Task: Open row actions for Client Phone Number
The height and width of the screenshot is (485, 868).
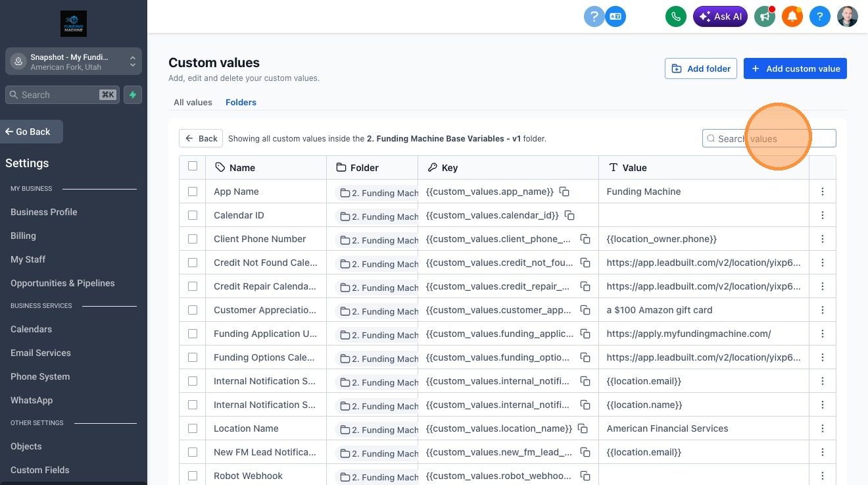Action: coord(823,239)
